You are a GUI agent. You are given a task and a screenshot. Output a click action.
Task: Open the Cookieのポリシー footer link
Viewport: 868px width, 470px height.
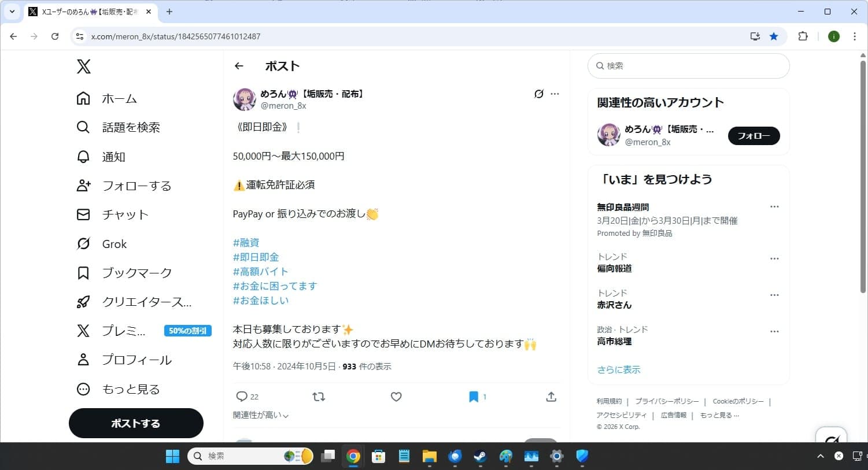point(738,401)
